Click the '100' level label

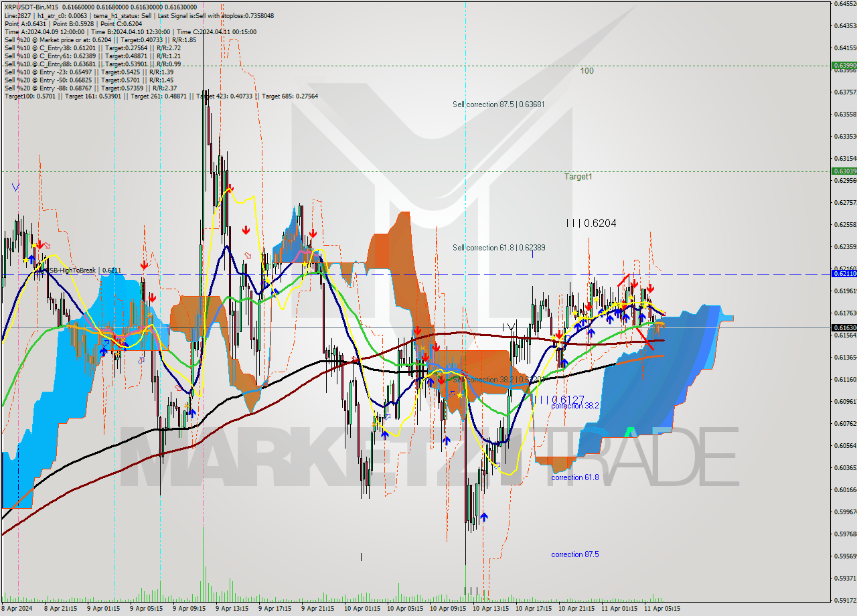(587, 70)
